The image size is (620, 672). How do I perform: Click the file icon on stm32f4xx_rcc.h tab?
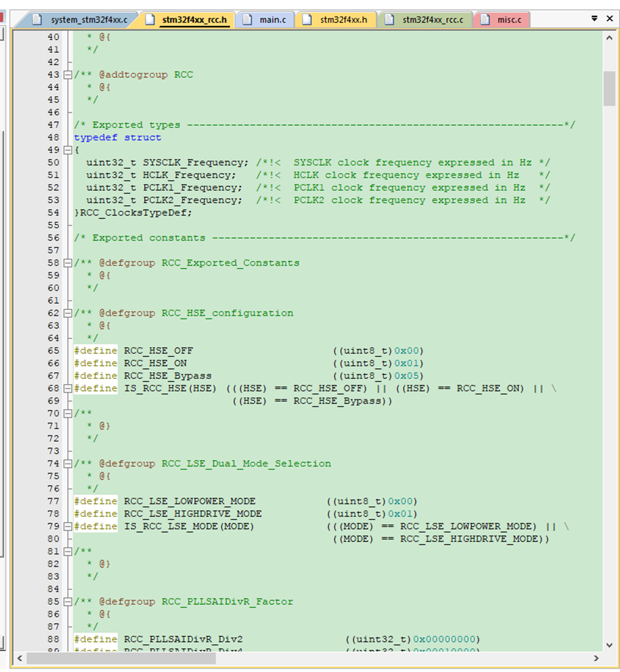(x=150, y=20)
